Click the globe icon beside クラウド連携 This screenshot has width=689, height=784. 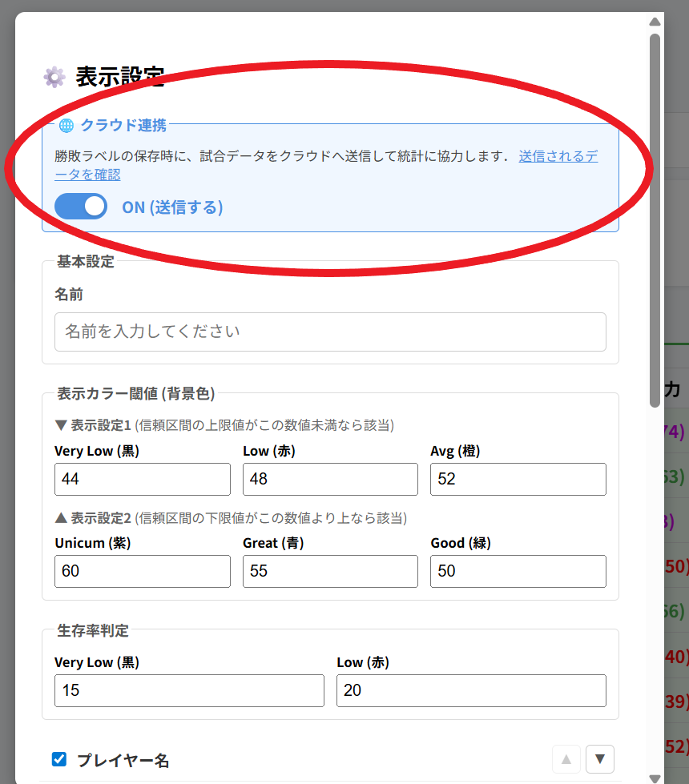point(66,124)
